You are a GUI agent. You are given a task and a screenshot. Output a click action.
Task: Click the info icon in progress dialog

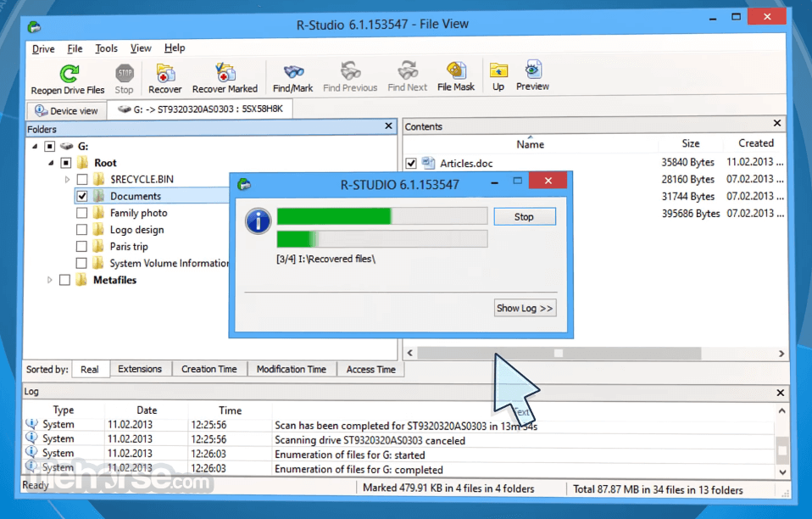tap(258, 221)
